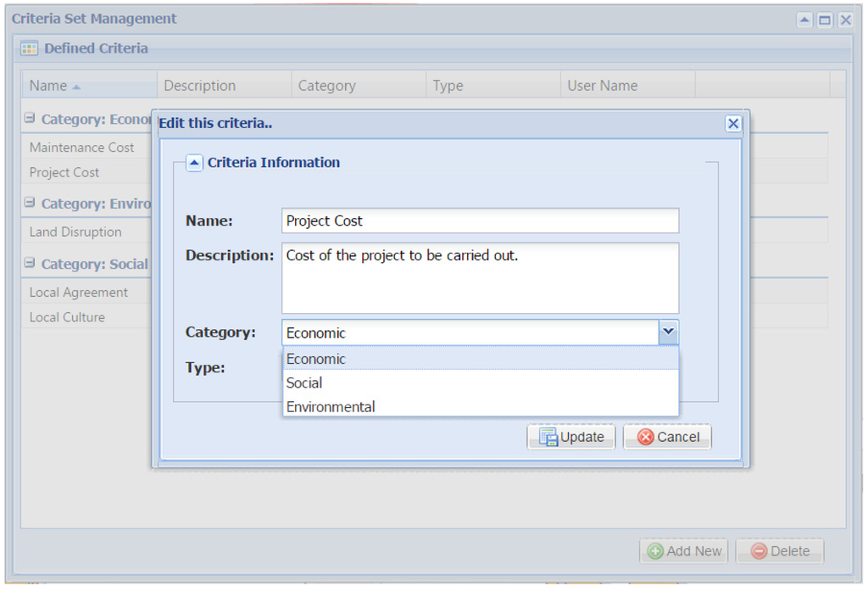Select Social from the category list
The image size is (868, 592).
pyautogui.click(x=304, y=383)
